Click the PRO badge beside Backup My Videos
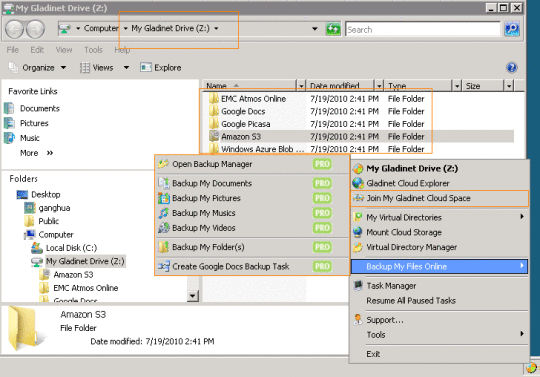The width and height of the screenshot is (540, 377). click(322, 228)
